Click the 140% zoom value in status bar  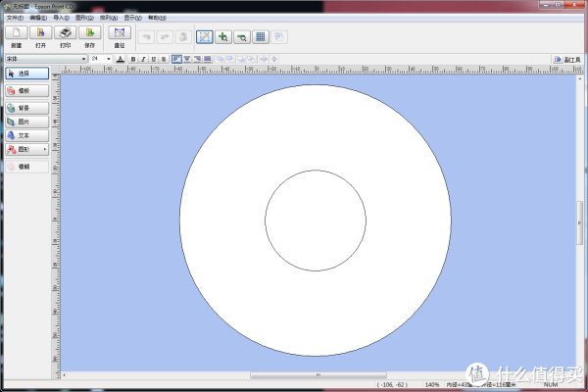[x=431, y=384]
